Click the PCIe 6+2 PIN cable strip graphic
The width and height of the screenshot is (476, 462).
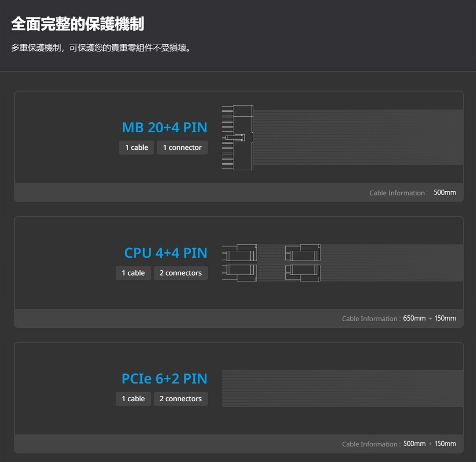tap(342, 389)
